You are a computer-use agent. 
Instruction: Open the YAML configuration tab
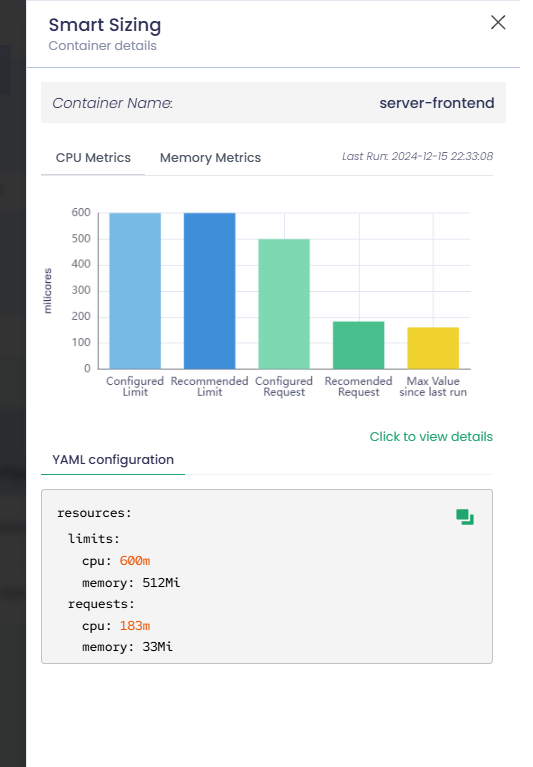113,460
